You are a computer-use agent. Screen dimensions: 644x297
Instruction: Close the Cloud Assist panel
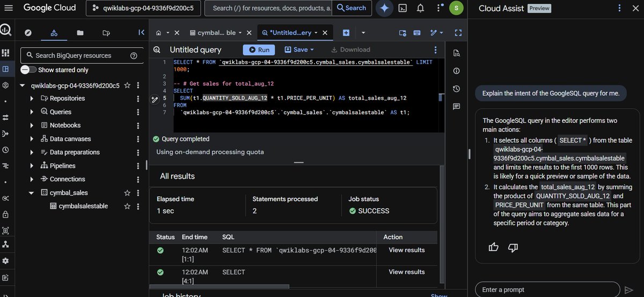pyautogui.click(x=635, y=8)
